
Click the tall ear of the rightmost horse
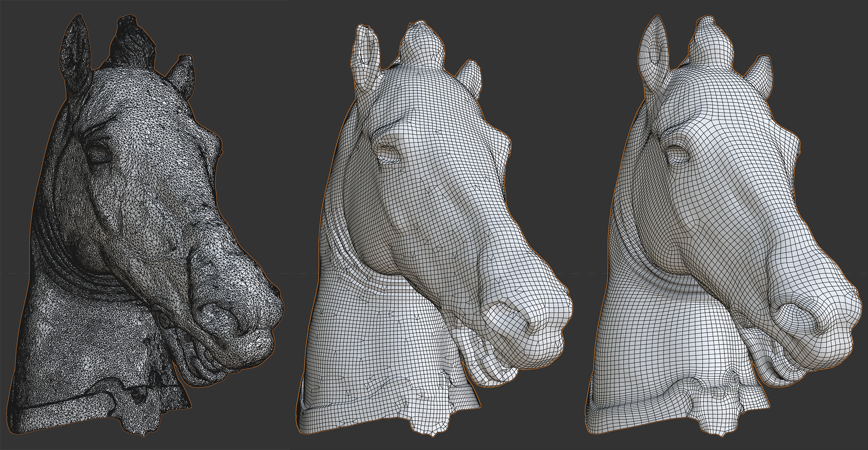tap(655, 52)
